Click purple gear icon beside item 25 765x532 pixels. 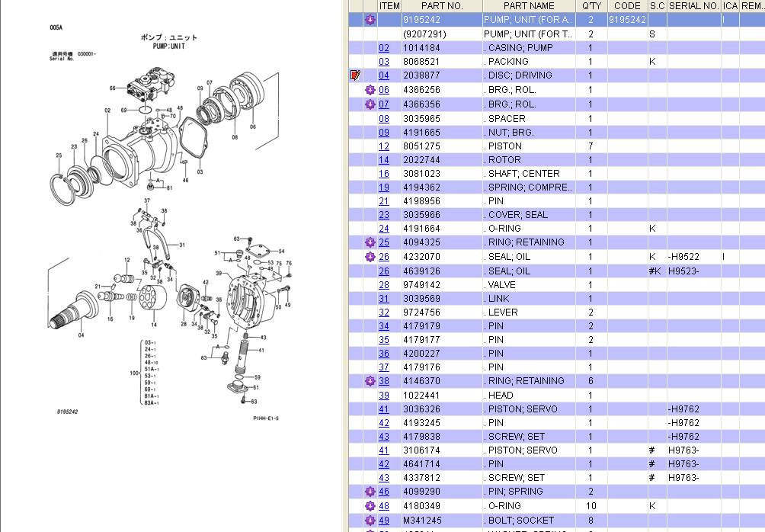(370, 242)
